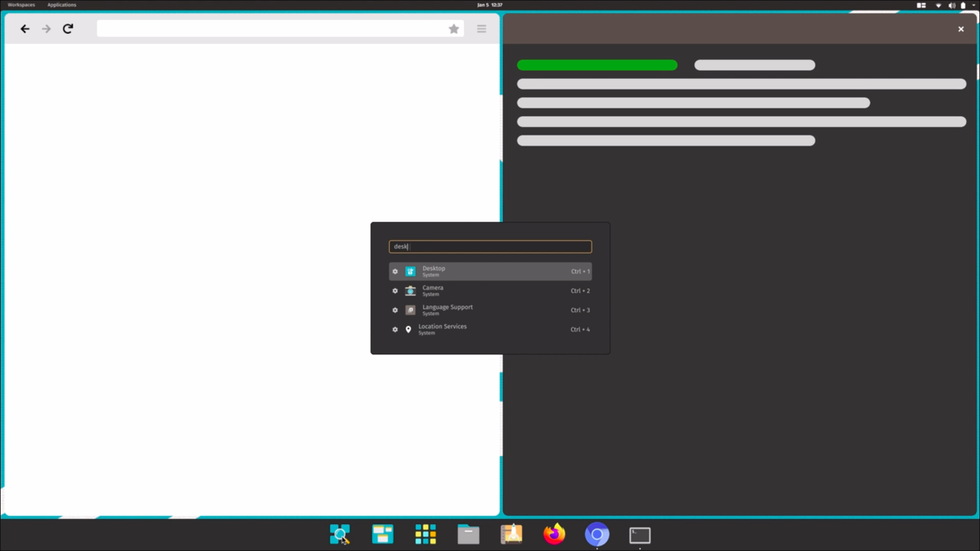Open the Applications menu in top bar
Viewport: 980px width, 551px height.
[x=62, y=5]
